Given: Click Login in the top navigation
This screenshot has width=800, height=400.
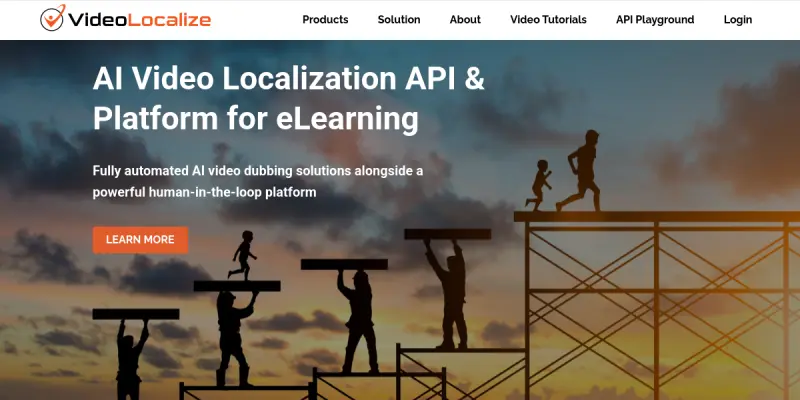Looking at the screenshot, I should click(738, 20).
